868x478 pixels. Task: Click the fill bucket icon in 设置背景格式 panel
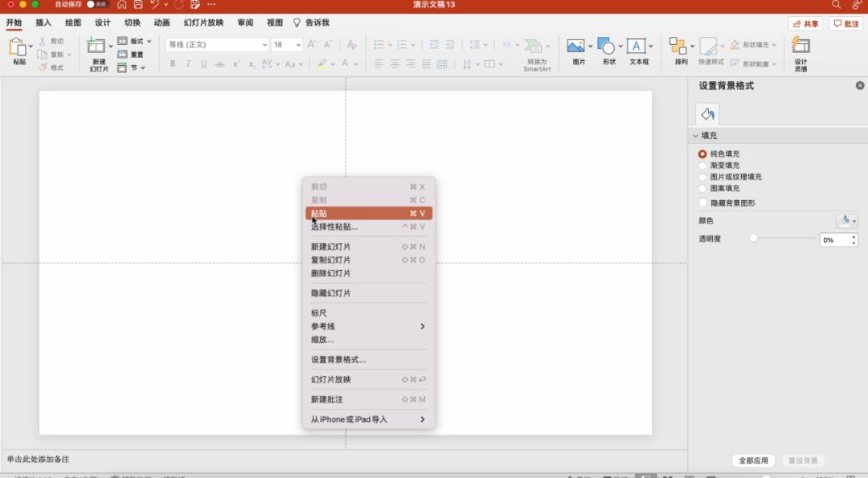(706, 113)
